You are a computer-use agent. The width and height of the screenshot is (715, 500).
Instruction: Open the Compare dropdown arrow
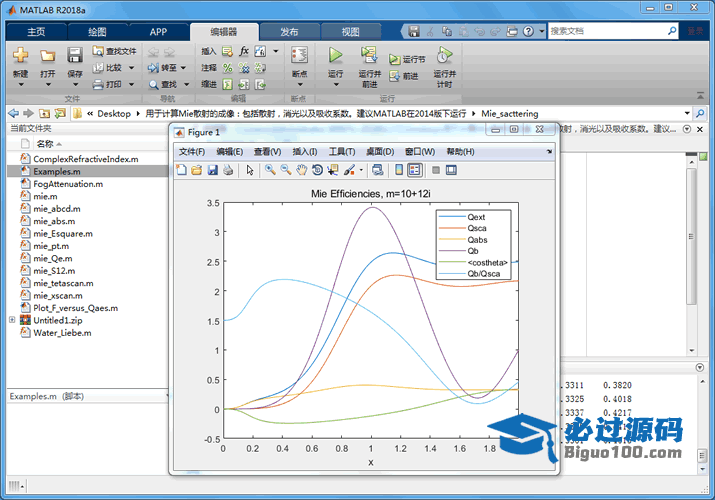pos(131,68)
